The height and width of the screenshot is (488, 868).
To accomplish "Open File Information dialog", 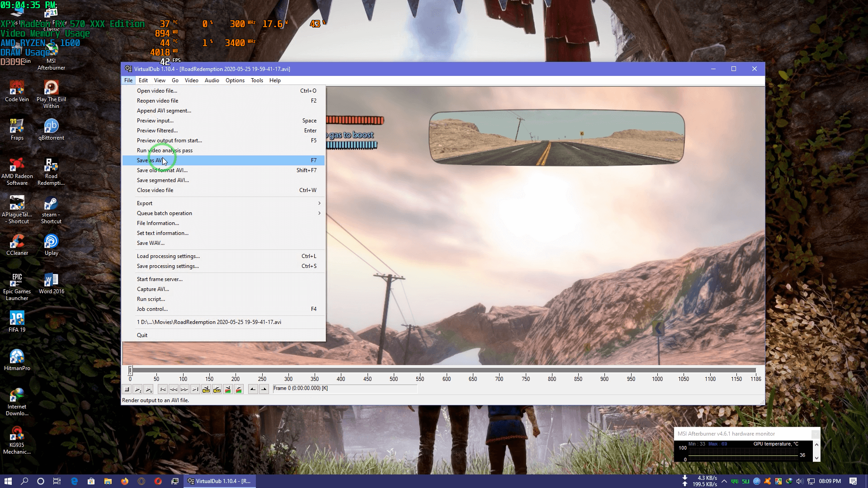I will coord(223,223).
